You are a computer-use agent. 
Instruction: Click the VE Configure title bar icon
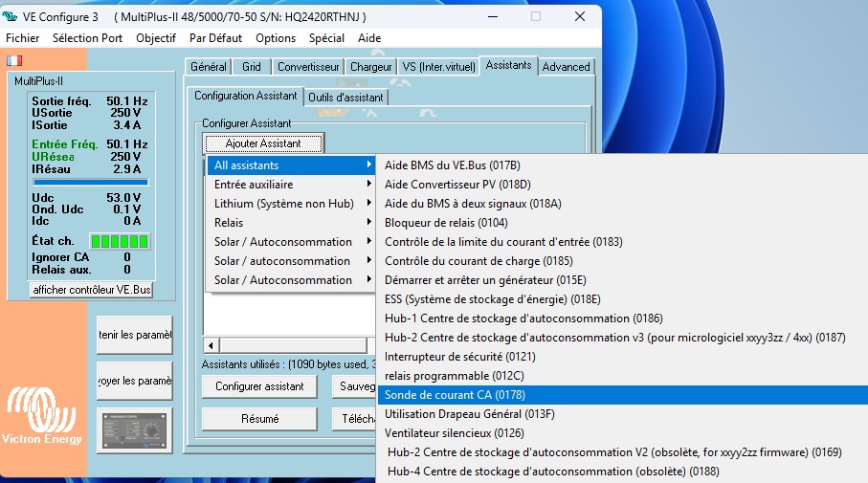point(10,16)
